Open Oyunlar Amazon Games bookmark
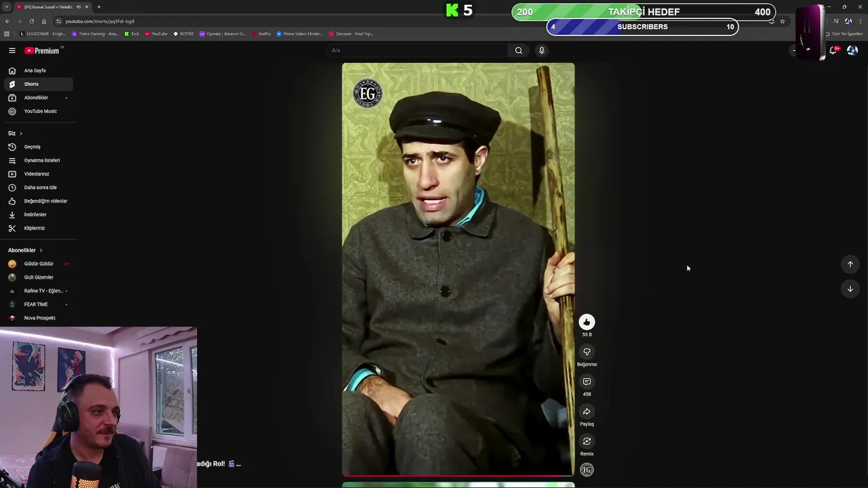868x488 pixels. (222, 34)
